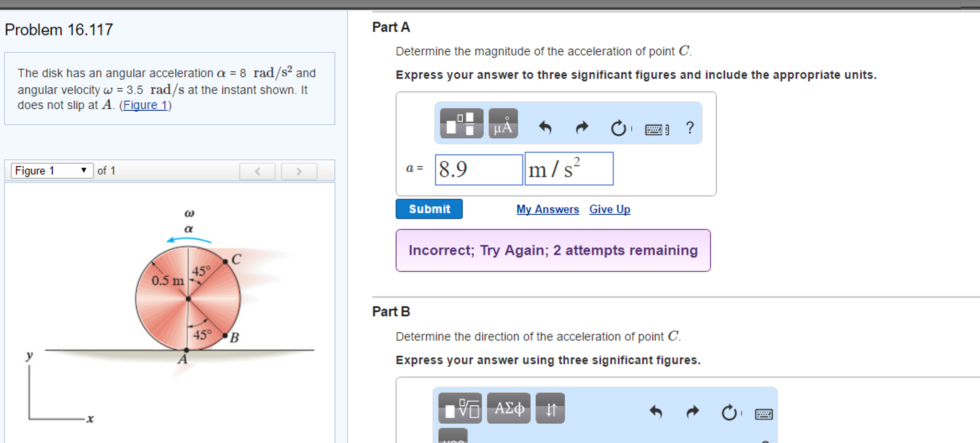Click redo arrow in Part A toolbar
The image size is (980, 443).
(x=581, y=128)
